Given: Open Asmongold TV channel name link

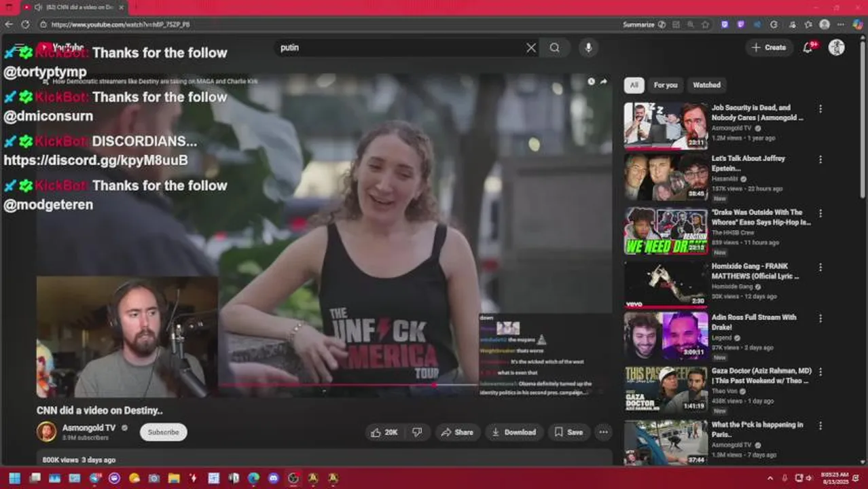Looking at the screenshot, I should pos(89,428).
